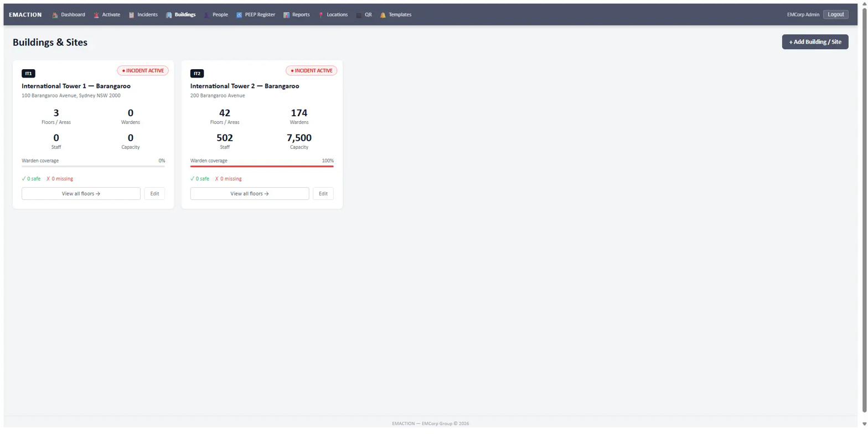
Task: Click the 502 Staff value
Action: point(225,138)
